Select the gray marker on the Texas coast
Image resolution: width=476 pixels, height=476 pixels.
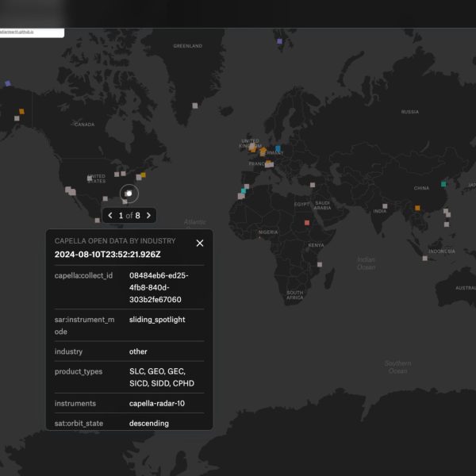pos(105,198)
